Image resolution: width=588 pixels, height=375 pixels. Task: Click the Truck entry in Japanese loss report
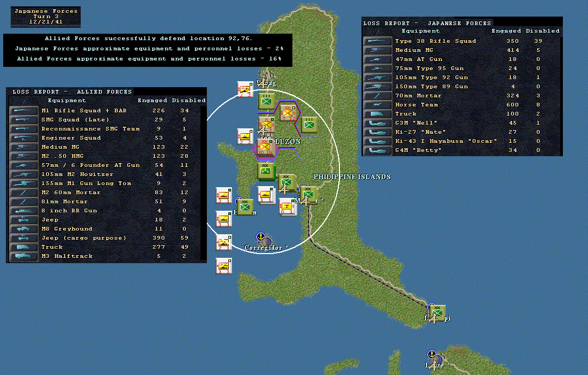pos(406,114)
